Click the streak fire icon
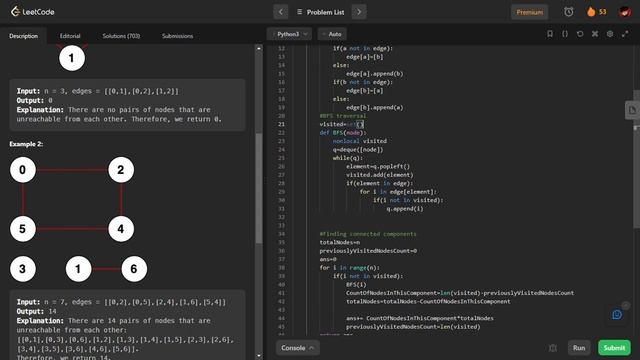Viewport: 640px width, 360px height. coord(591,12)
